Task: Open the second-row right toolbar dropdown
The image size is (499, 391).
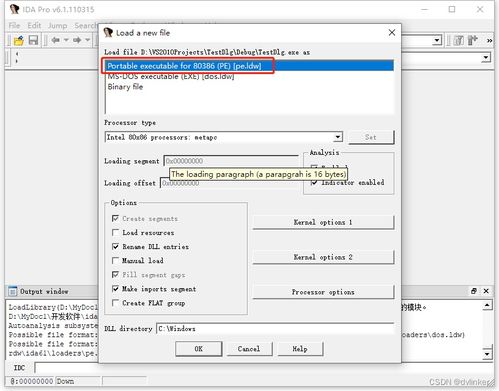Action: pyautogui.click(x=486, y=58)
